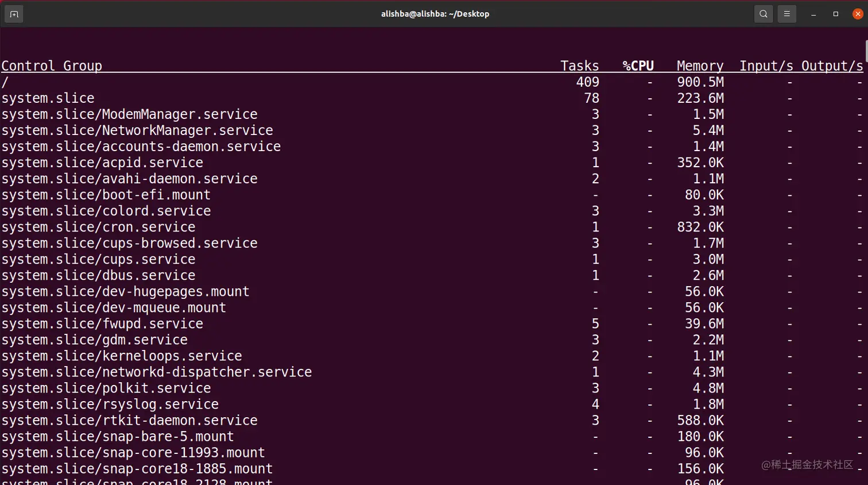Click the 156.0K memory value for snap-core18-1885
This screenshot has width=868, height=485.
pos(700,468)
